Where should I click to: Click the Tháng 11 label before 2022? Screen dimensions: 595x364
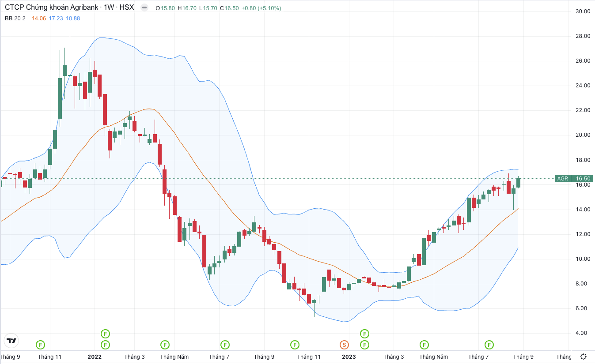click(50, 356)
